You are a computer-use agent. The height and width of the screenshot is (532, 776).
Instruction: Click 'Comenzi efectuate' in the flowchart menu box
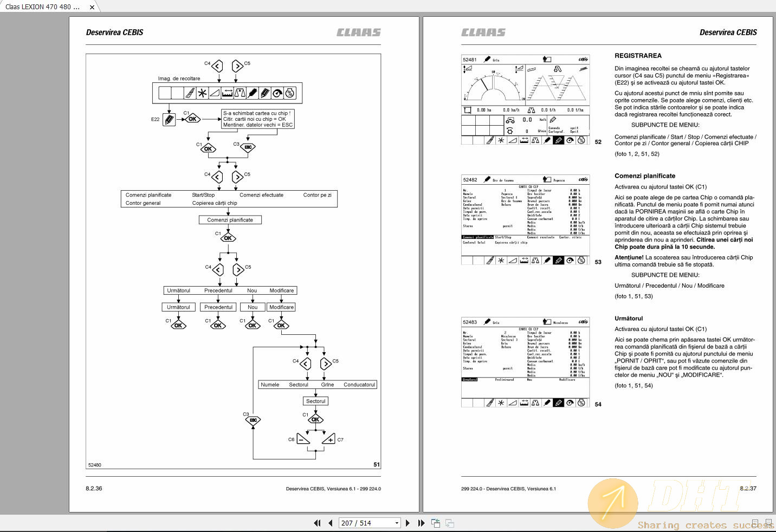(x=261, y=195)
